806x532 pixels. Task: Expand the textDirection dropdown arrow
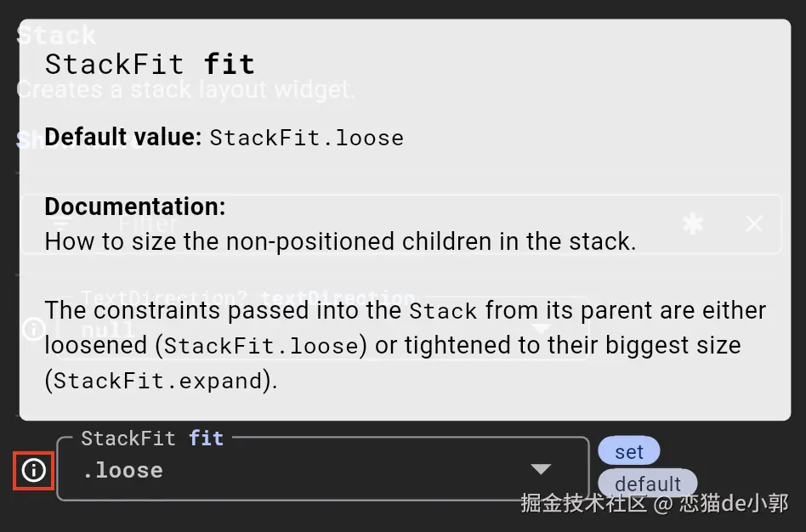pyautogui.click(x=541, y=330)
